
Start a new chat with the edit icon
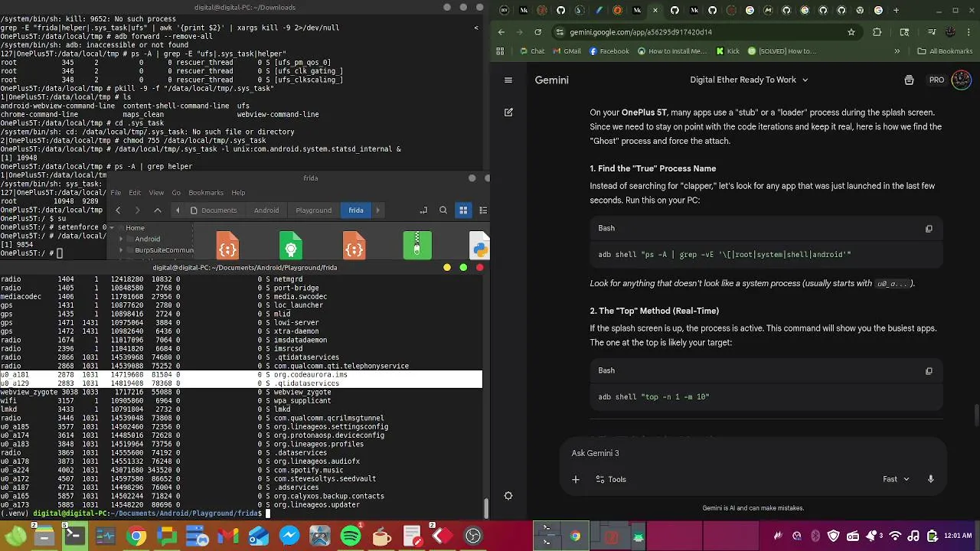click(x=508, y=112)
